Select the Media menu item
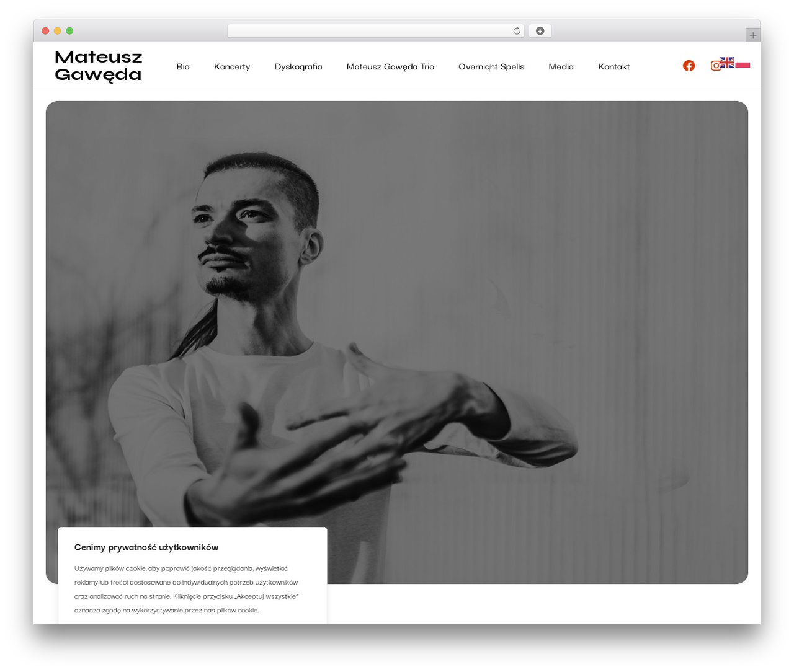The width and height of the screenshot is (794, 672). pyautogui.click(x=561, y=67)
